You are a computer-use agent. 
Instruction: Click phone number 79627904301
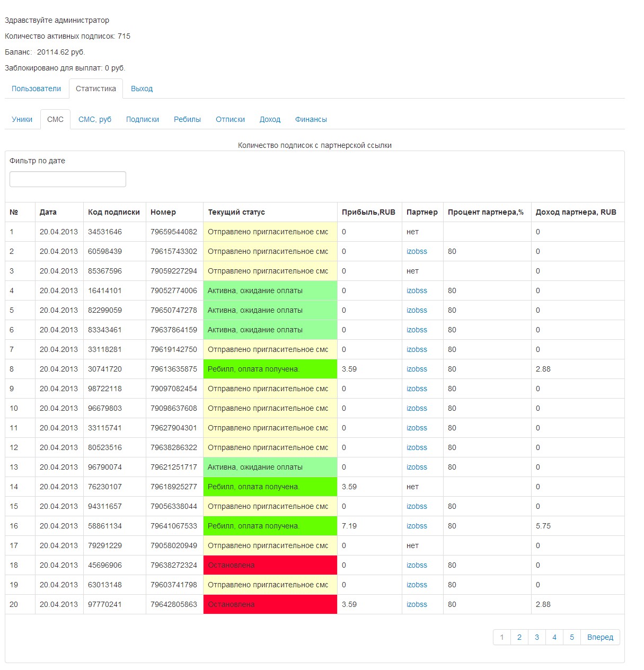tap(174, 428)
